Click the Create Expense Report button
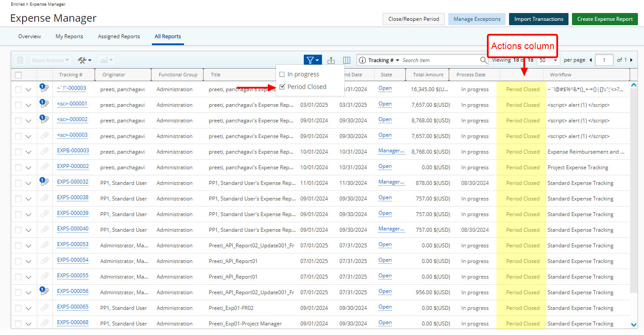Viewport: 644px width, 335px height. (605, 19)
